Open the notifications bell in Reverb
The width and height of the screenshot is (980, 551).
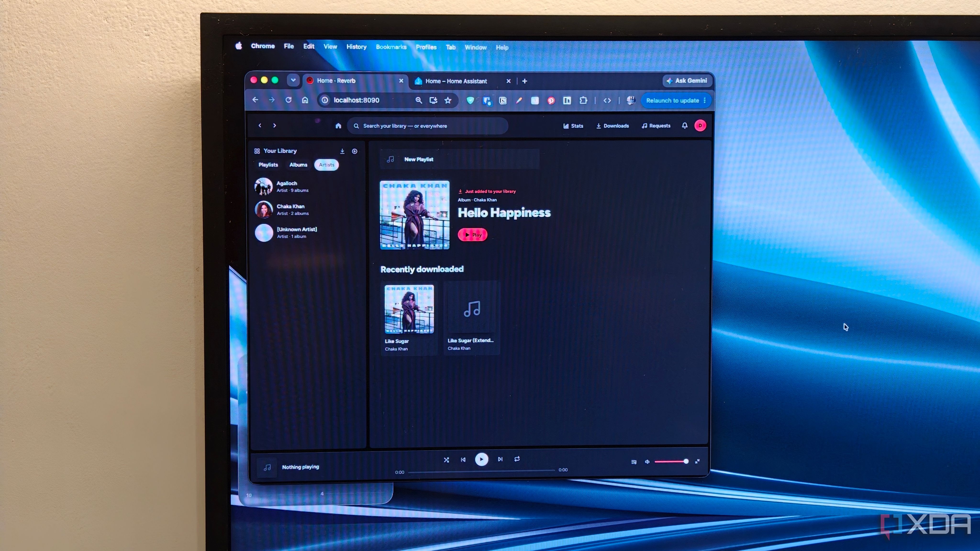tap(685, 126)
